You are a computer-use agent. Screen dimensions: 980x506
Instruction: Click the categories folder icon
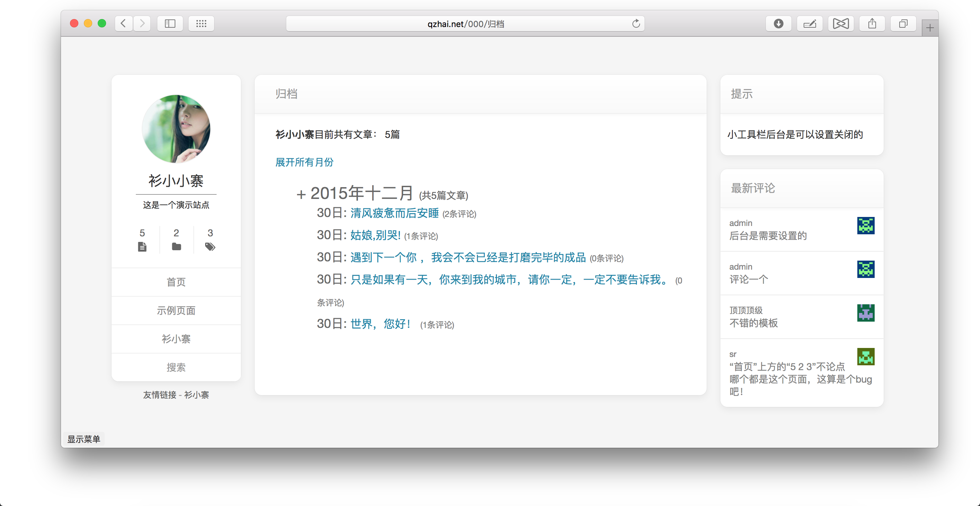[x=176, y=246]
